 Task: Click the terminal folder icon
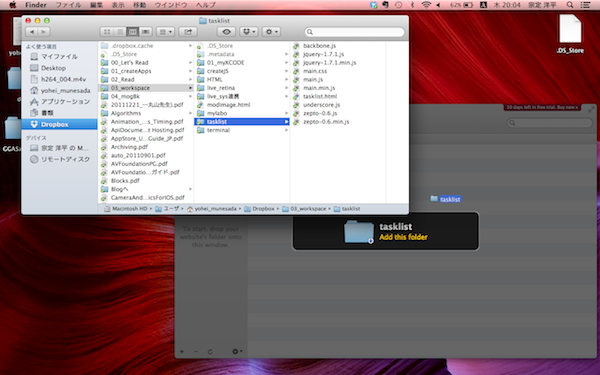point(201,130)
